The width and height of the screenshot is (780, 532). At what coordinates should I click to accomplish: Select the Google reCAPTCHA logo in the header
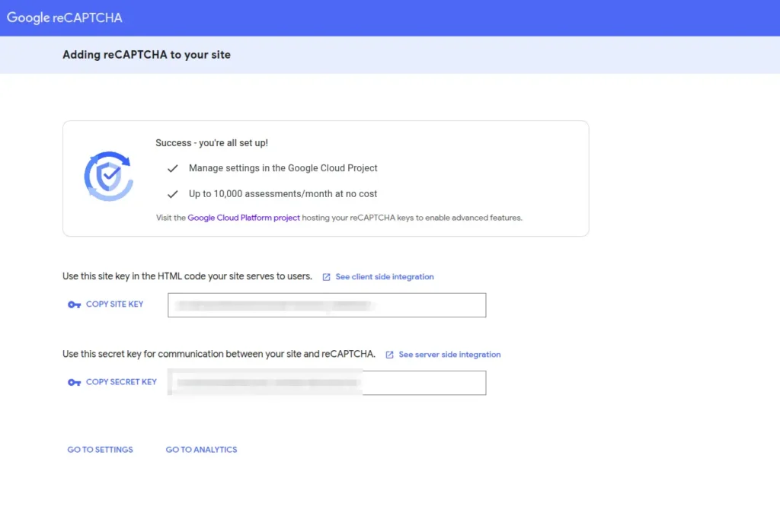(x=64, y=17)
